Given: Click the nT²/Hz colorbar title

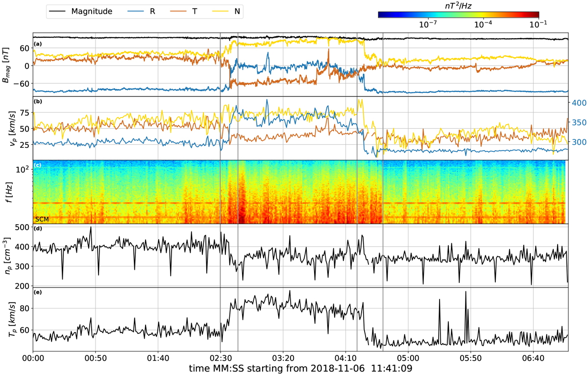Looking at the screenshot, I should tap(458, 5).
